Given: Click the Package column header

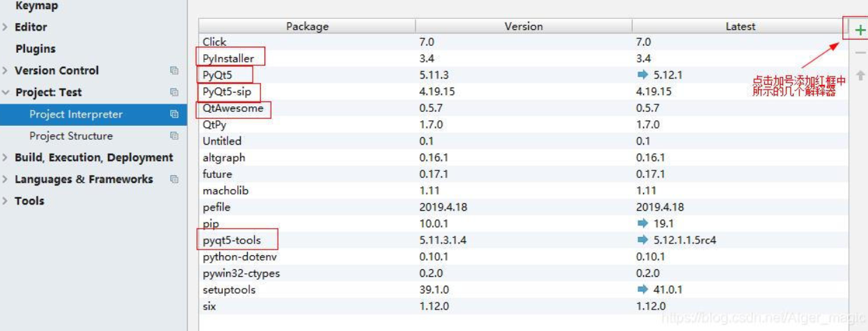Looking at the screenshot, I should [307, 26].
